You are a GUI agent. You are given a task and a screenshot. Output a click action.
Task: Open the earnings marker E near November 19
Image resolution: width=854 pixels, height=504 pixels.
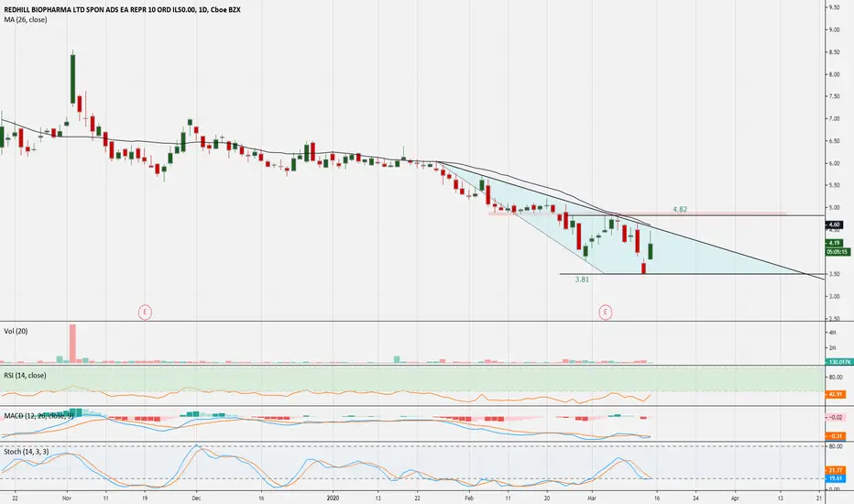145,312
